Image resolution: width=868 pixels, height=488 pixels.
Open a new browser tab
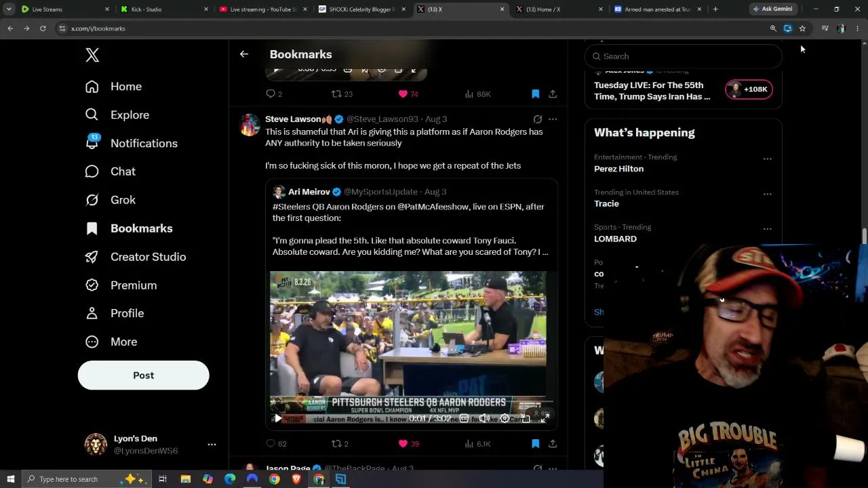click(x=715, y=9)
